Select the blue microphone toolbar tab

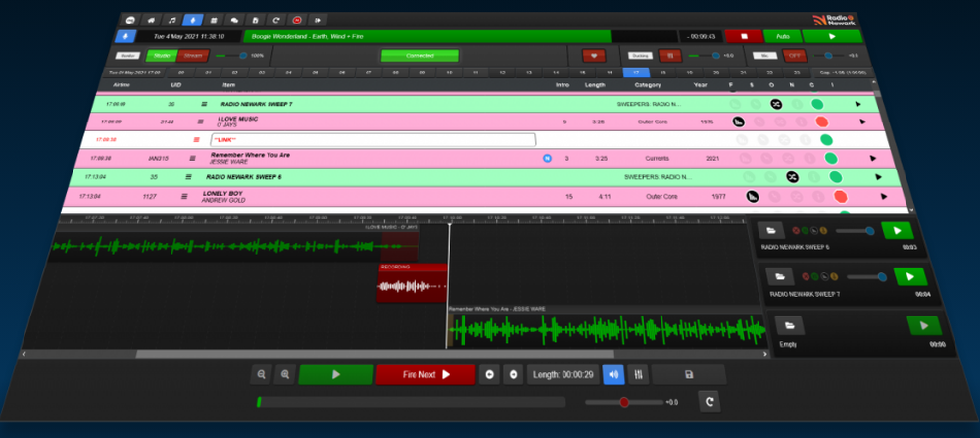coord(192,20)
